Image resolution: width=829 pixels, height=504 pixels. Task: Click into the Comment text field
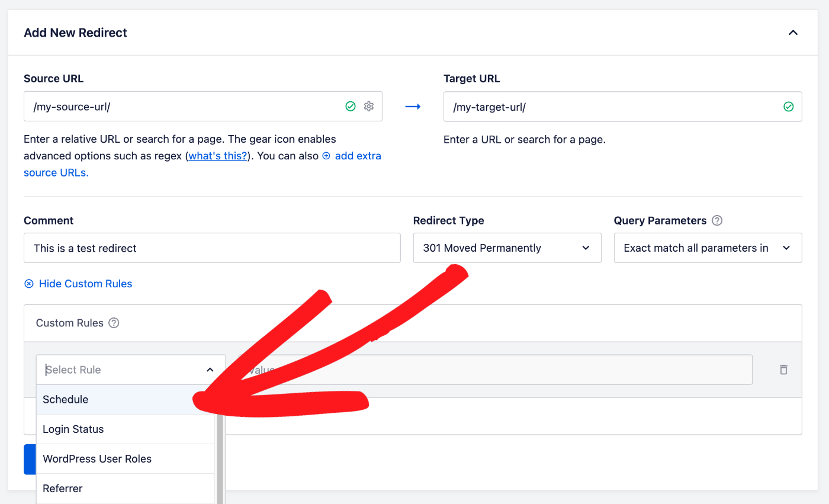tap(212, 248)
